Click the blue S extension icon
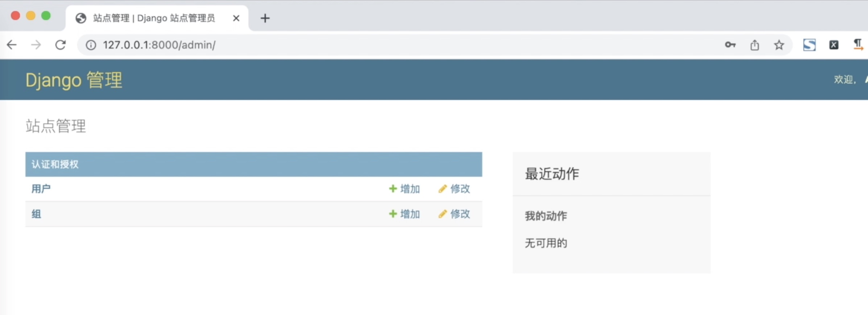 coord(809,45)
